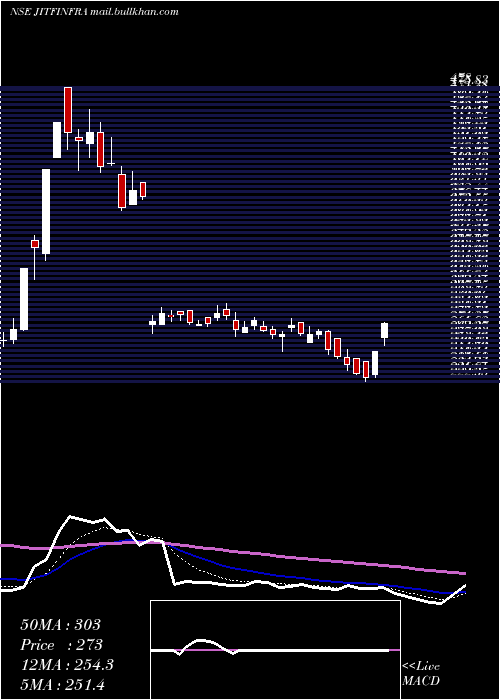Click the tall white candlestick below the peak
Screen dimensions: 500x700
point(46,212)
